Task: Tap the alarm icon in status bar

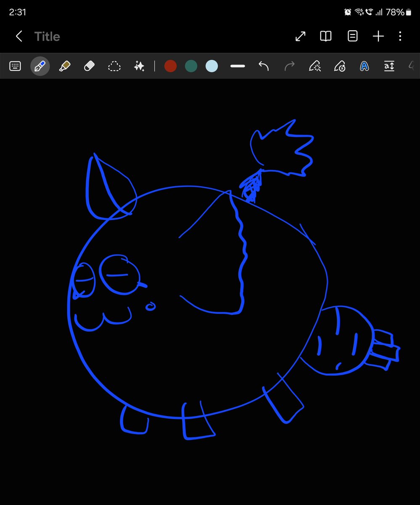Action: 348,12
